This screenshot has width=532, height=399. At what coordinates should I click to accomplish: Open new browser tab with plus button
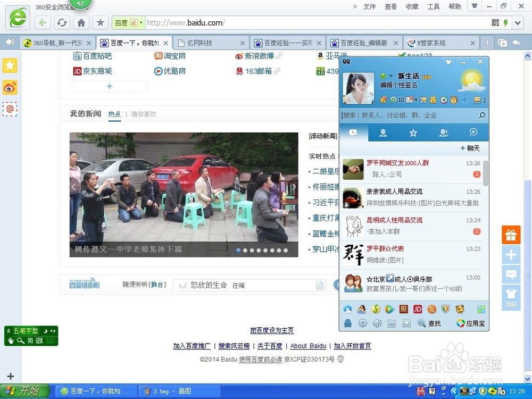(x=487, y=43)
